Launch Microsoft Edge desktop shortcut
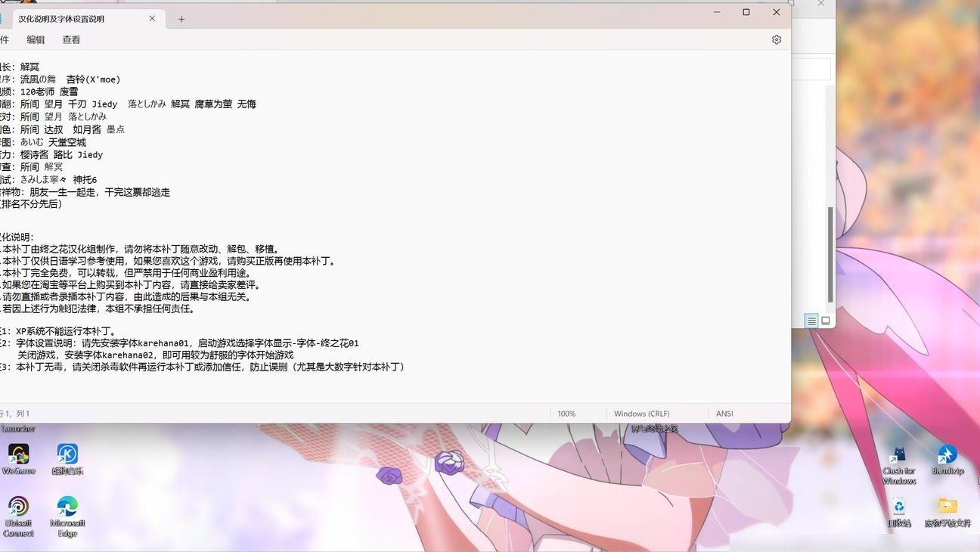Image resolution: width=980 pixels, height=552 pixels. [67, 516]
